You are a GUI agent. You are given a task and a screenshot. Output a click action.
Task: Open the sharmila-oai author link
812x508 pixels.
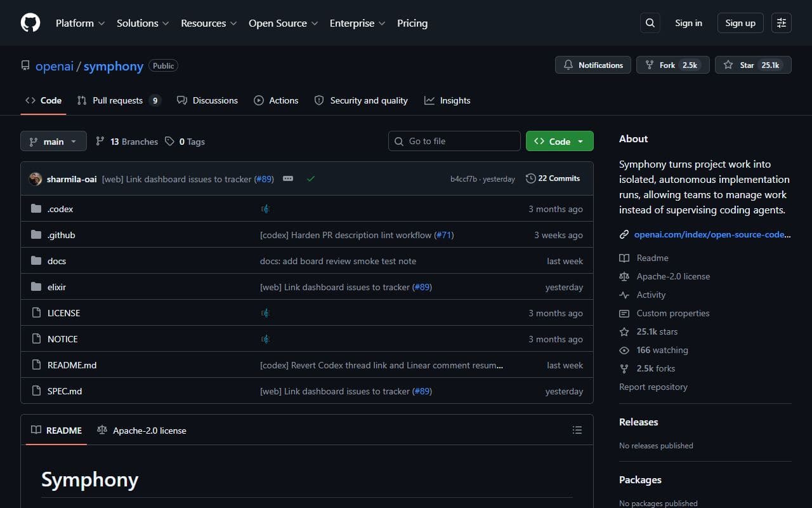(x=72, y=179)
